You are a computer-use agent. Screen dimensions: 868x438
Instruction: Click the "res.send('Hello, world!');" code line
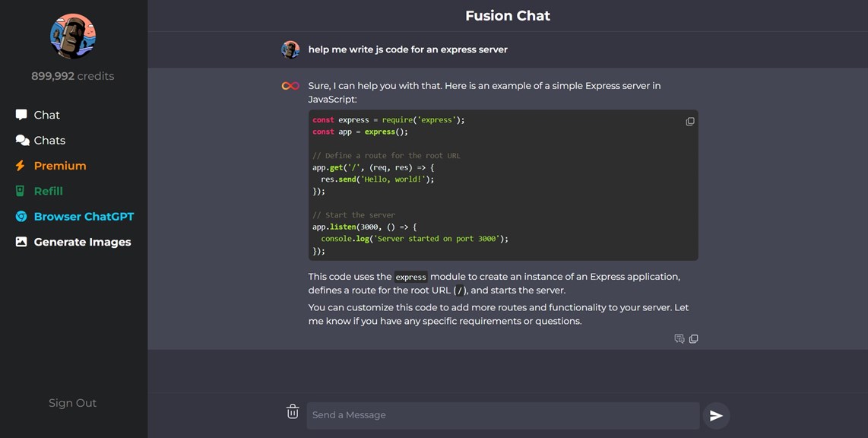coord(378,179)
